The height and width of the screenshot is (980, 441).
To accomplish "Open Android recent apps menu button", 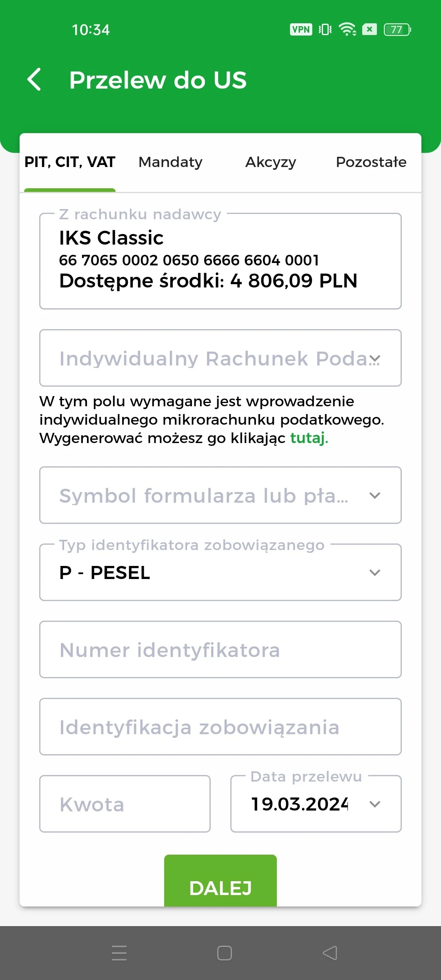I will pos(119,953).
